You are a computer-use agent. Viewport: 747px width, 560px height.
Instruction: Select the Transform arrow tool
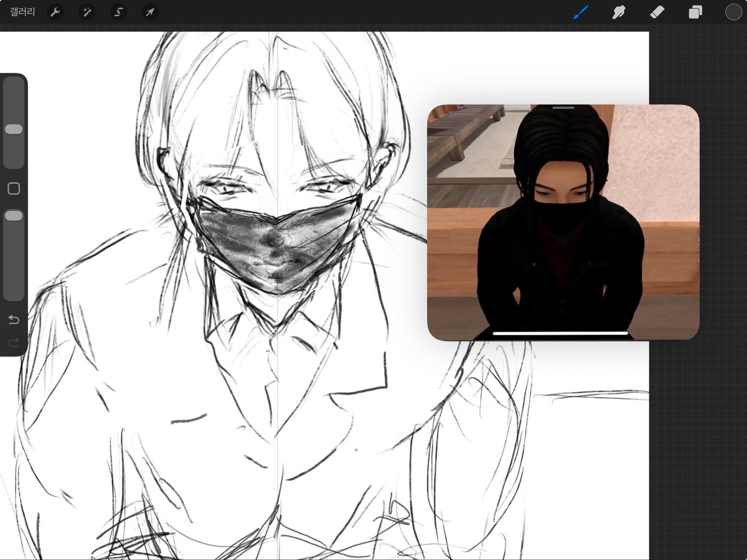point(150,12)
